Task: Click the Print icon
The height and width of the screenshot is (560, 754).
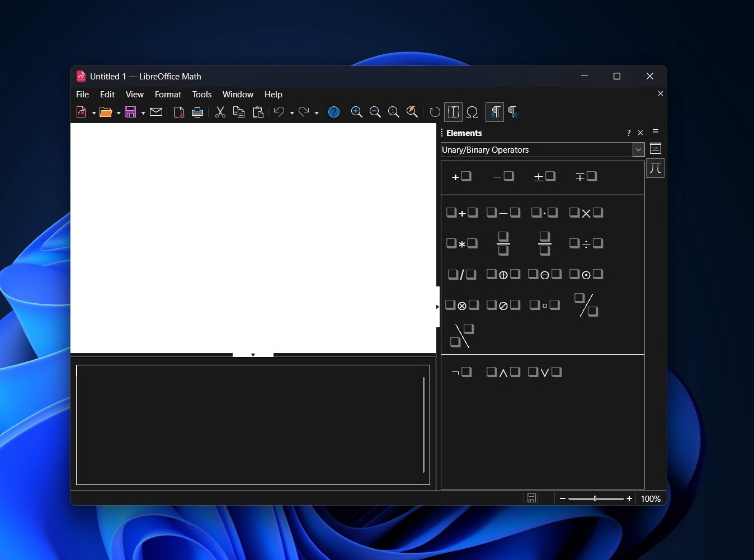Action: tap(197, 112)
